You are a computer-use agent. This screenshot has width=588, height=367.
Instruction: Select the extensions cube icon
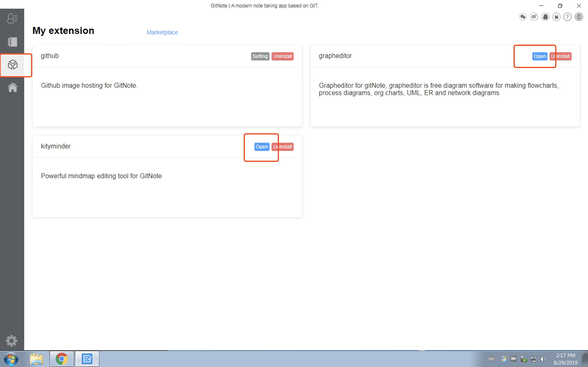pos(13,65)
